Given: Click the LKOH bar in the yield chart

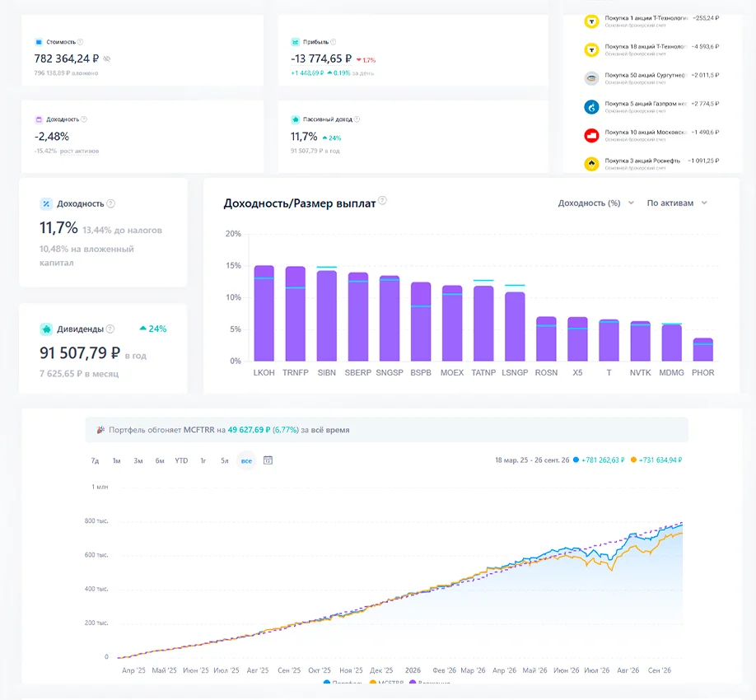Looking at the screenshot, I should 264,314.
